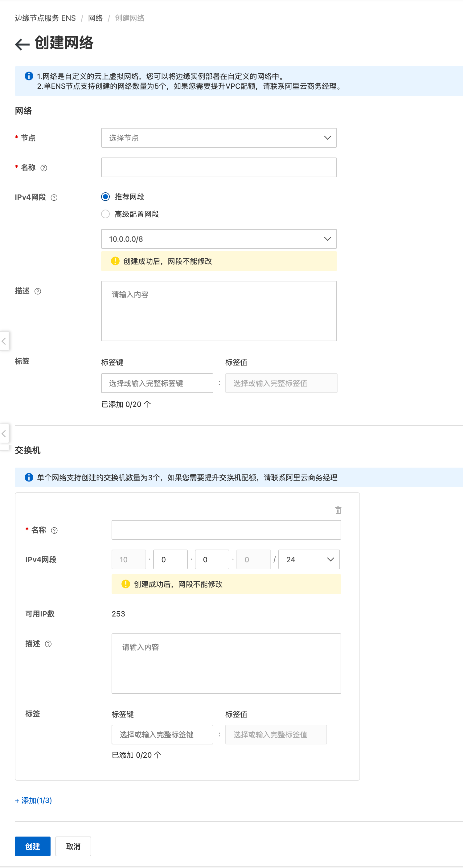Focus the switch 名称 input field
Screen dimensions: 463x868
[x=227, y=530]
